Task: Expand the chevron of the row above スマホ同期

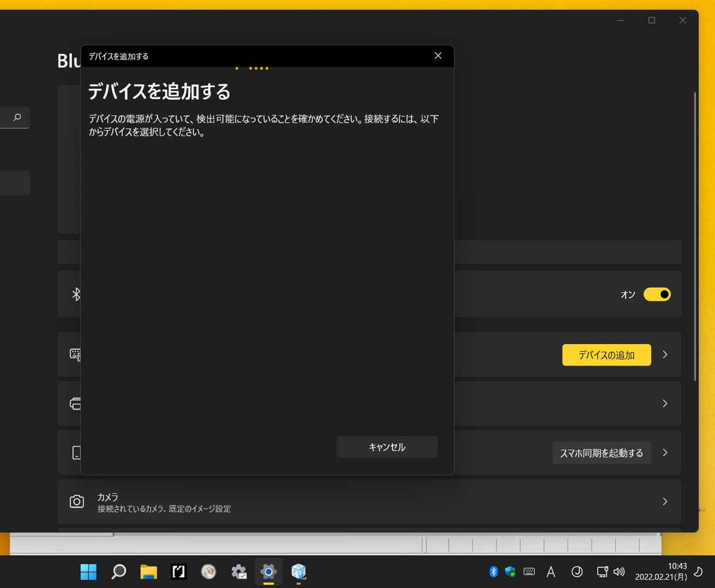Action: 665,403
